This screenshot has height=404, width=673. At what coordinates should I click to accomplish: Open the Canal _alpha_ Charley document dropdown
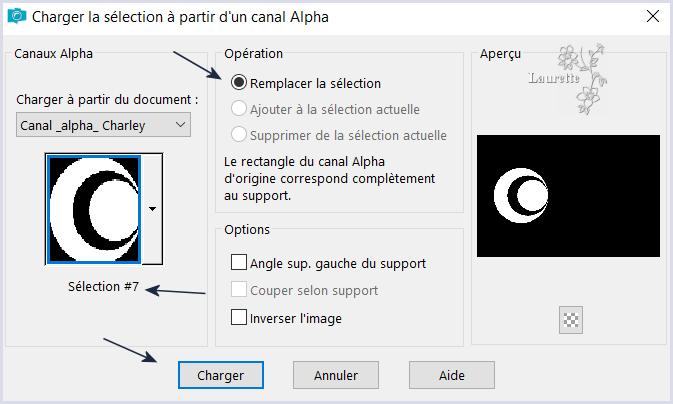pyautogui.click(x=103, y=125)
